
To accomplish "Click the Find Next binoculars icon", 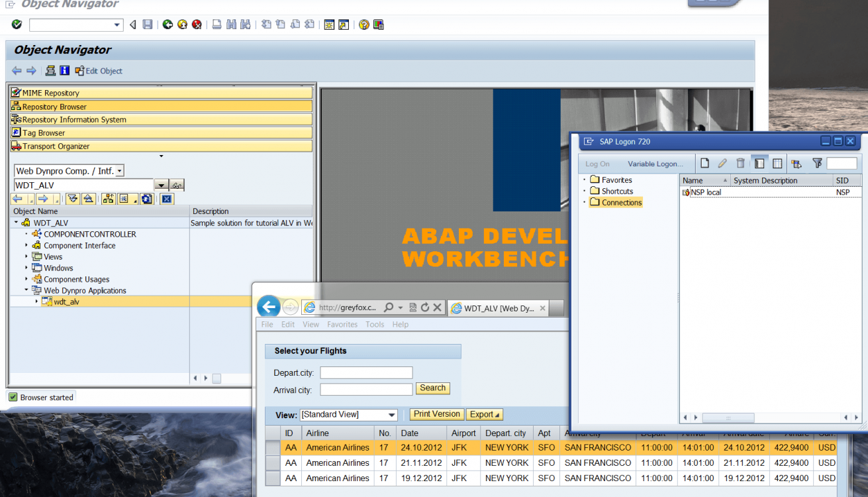I will pos(246,25).
